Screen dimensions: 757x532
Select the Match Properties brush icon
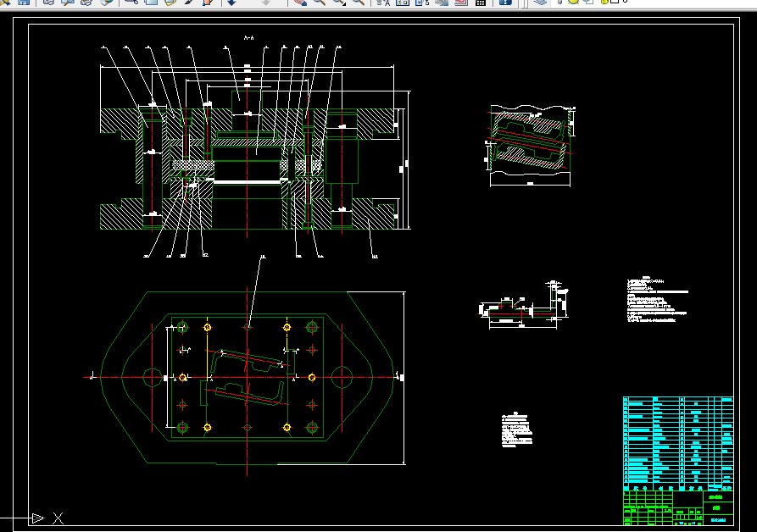point(189,2)
